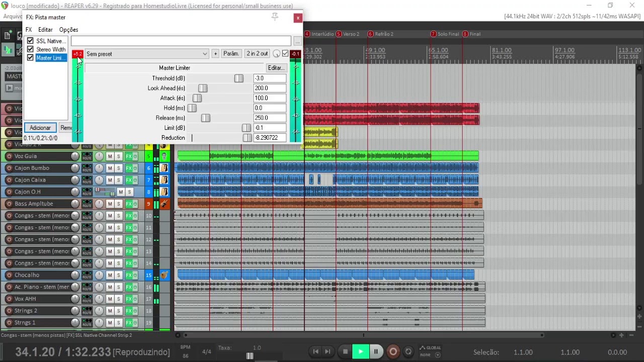Toggle SSL Native plugin bypass checkbox
644x362 pixels.
[x=30, y=41]
